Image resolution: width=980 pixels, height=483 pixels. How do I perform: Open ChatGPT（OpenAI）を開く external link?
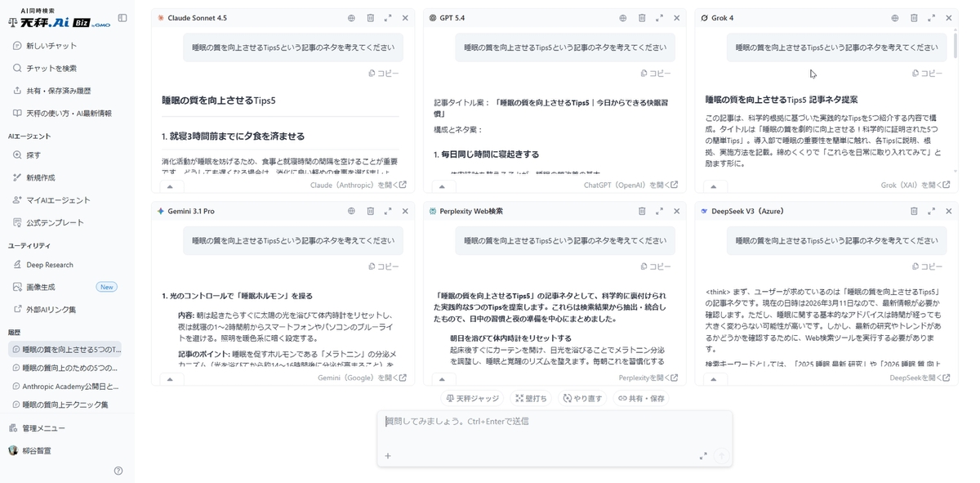pyautogui.click(x=631, y=186)
